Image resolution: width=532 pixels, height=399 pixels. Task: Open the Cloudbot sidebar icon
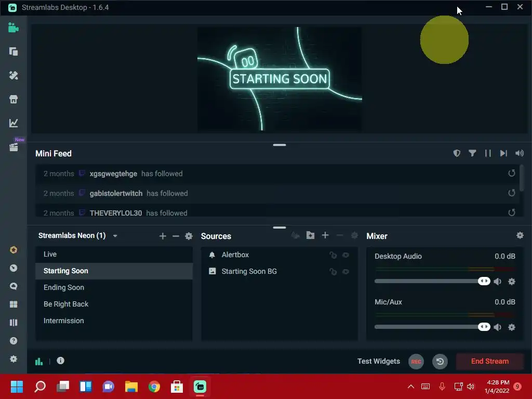click(13, 268)
